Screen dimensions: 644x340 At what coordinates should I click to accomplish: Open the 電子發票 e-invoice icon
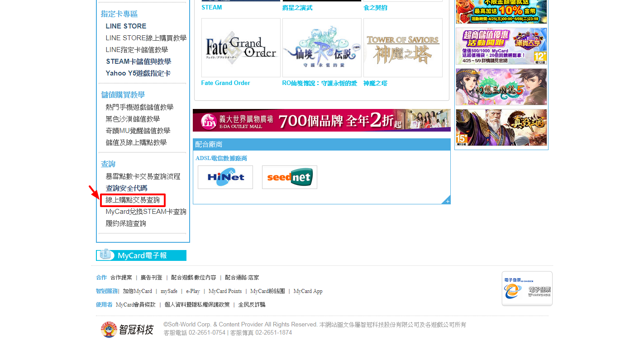[x=527, y=288]
